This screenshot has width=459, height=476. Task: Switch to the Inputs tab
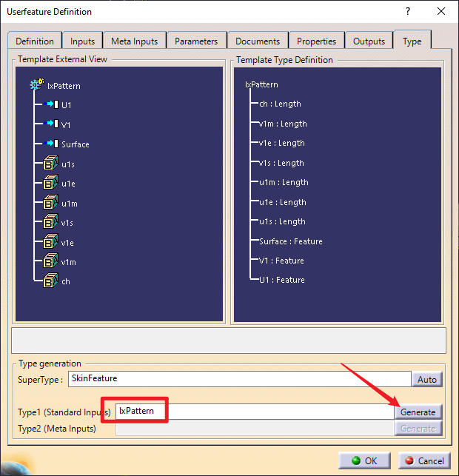tap(82, 41)
